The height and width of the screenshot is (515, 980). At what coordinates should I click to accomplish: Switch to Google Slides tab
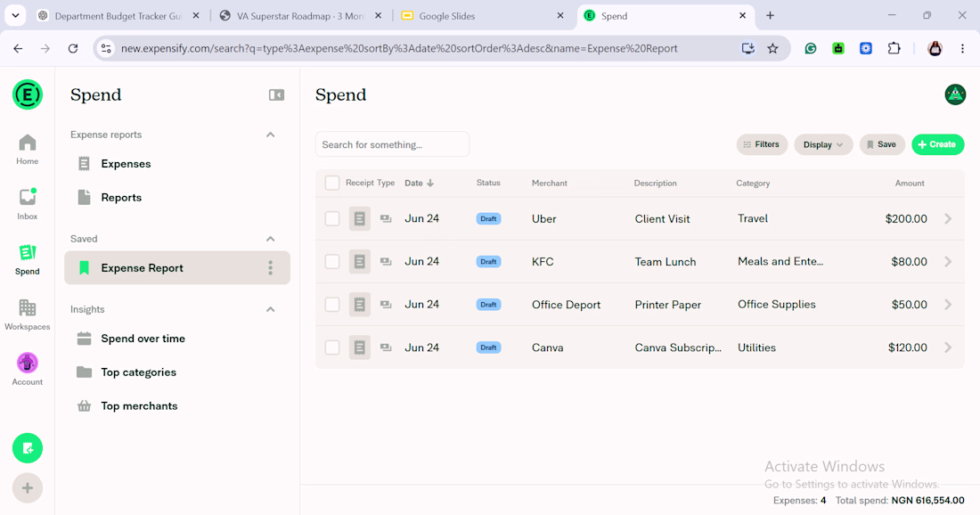483,16
